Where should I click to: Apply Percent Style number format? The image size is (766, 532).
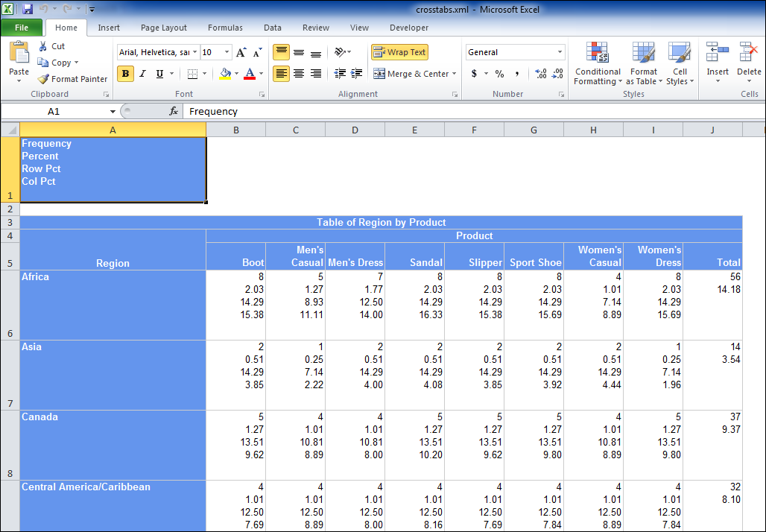[499, 74]
